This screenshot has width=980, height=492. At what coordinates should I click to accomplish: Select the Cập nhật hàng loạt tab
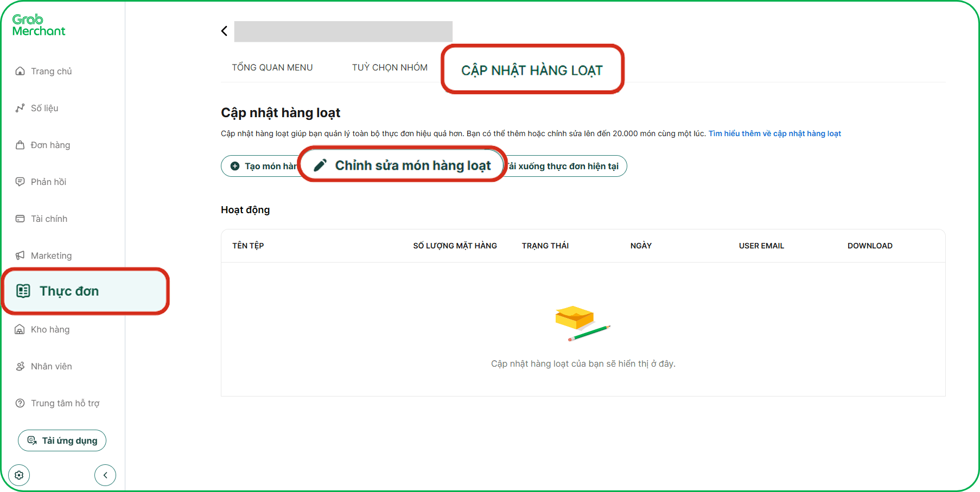532,70
